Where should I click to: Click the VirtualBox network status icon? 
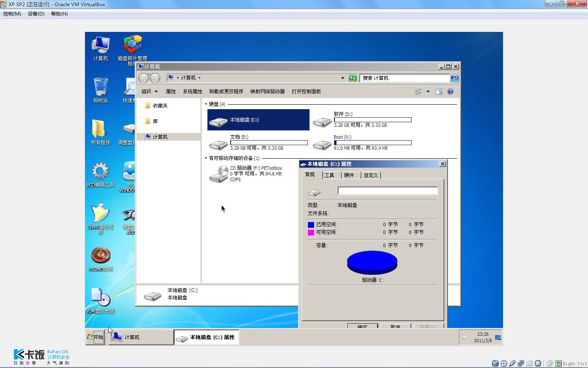521,363
